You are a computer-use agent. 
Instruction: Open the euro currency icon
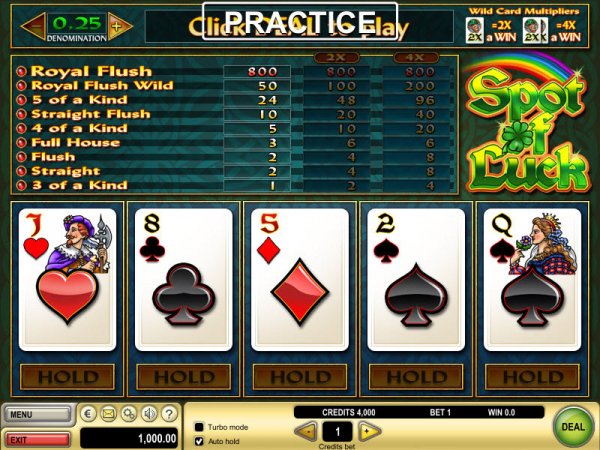pyautogui.click(x=88, y=414)
